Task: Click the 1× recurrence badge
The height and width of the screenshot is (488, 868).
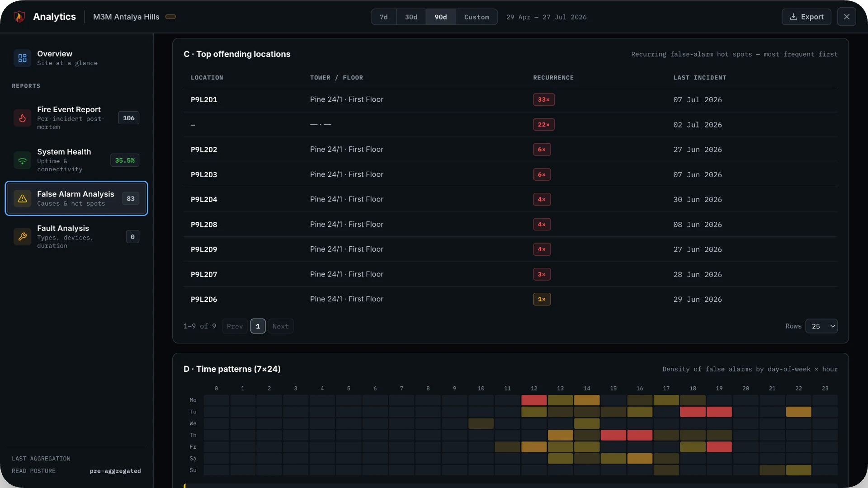Action: [542, 299]
